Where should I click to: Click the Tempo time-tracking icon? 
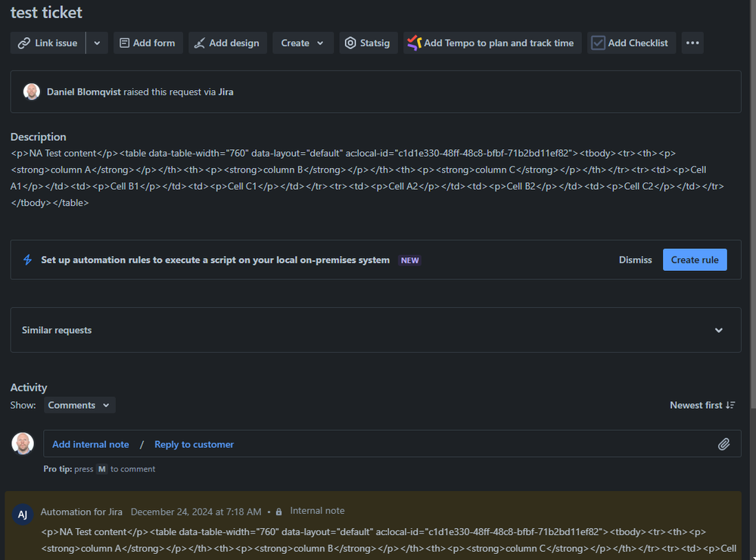coord(416,42)
